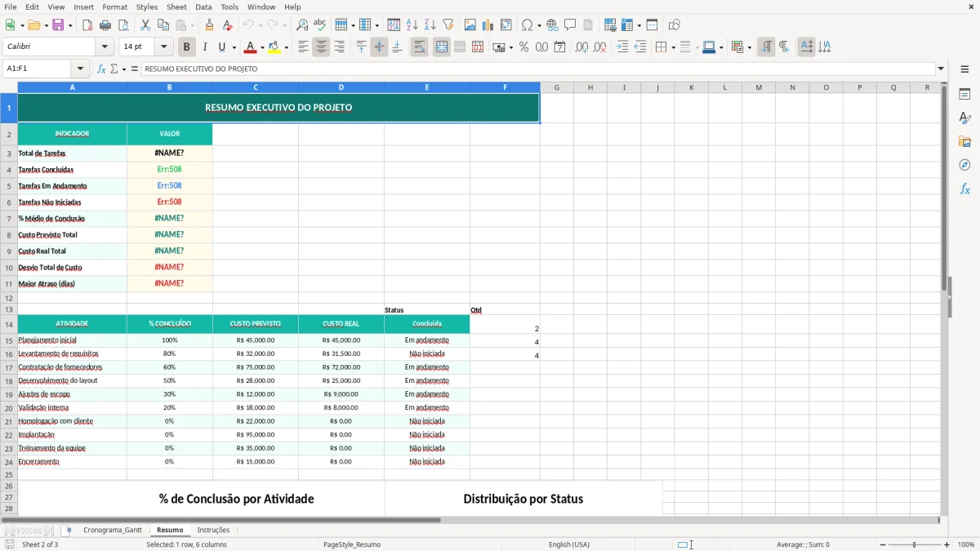The height and width of the screenshot is (551, 980).
Task: Clear direct formatting
Action: [228, 25]
